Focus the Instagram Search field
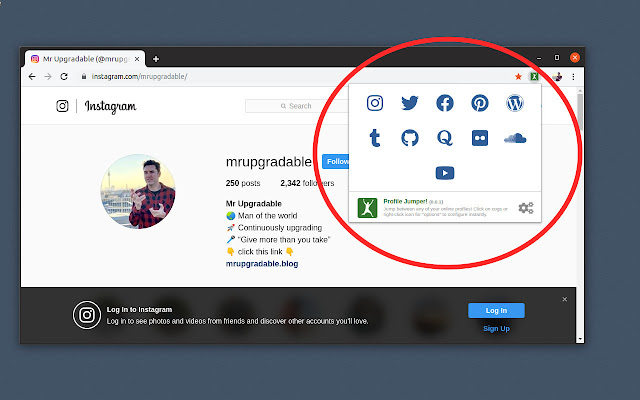The height and width of the screenshot is (400, 640). [x=297, y=106]
